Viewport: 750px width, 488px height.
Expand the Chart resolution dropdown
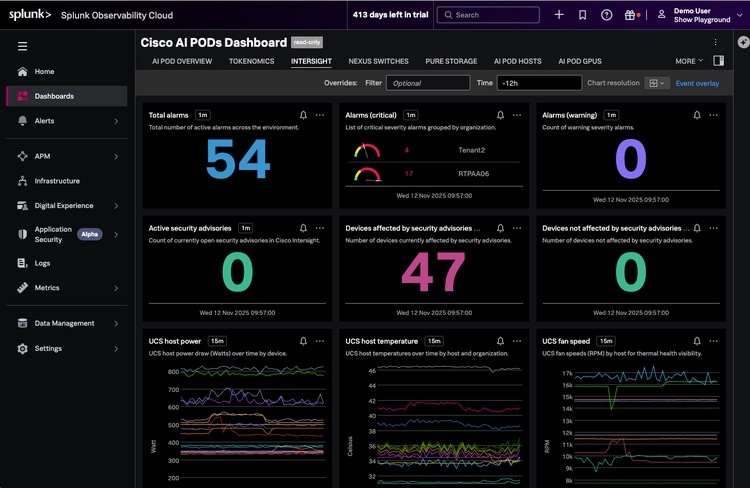point(657,83)
